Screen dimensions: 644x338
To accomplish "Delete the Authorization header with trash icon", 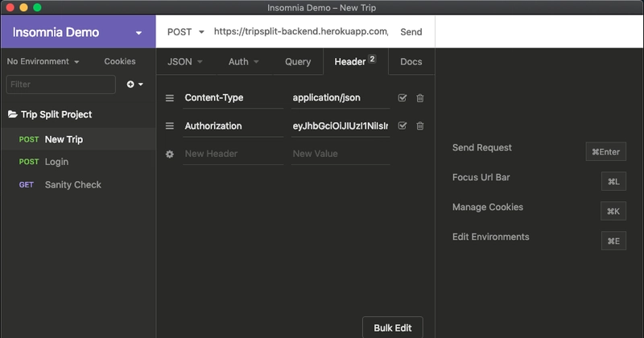I will pyautogui.click(x=419, y=126).
